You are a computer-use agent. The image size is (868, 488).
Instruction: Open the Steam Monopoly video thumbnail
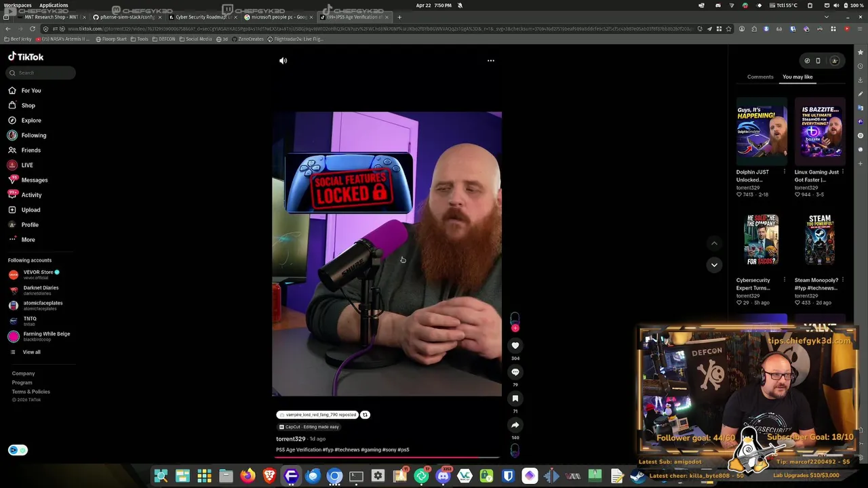point(820,240)
